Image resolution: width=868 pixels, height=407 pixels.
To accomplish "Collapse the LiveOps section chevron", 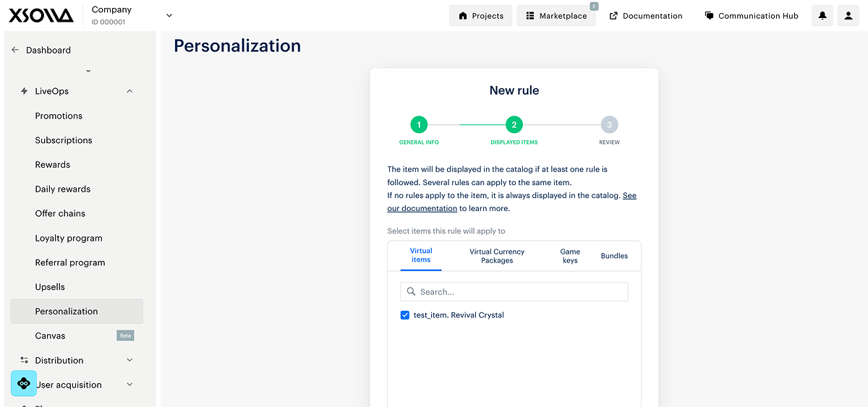I will click(x=129, y=91).
